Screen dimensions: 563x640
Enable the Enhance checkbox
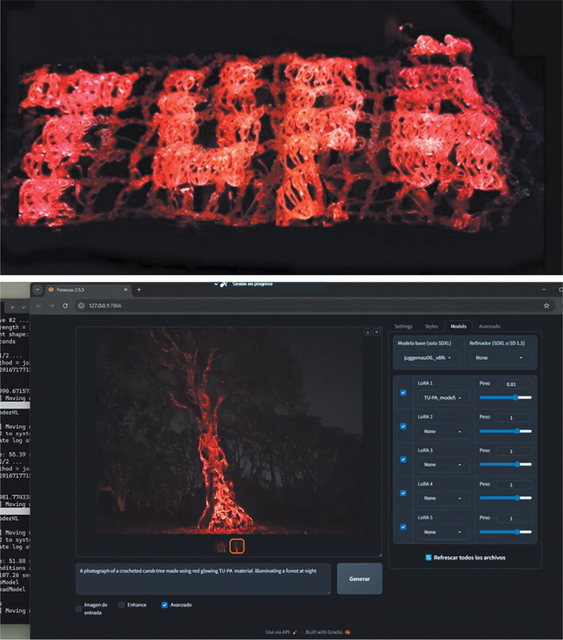tap(122, 605)
